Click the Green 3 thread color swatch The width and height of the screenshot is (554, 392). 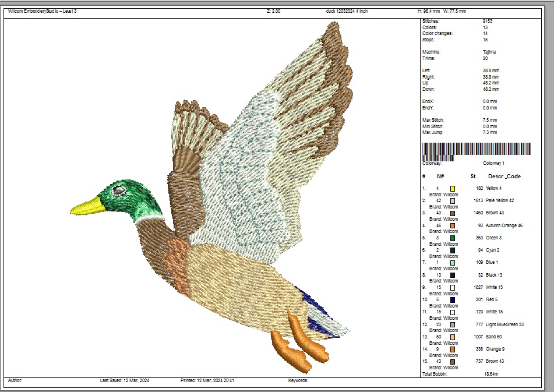452,238
